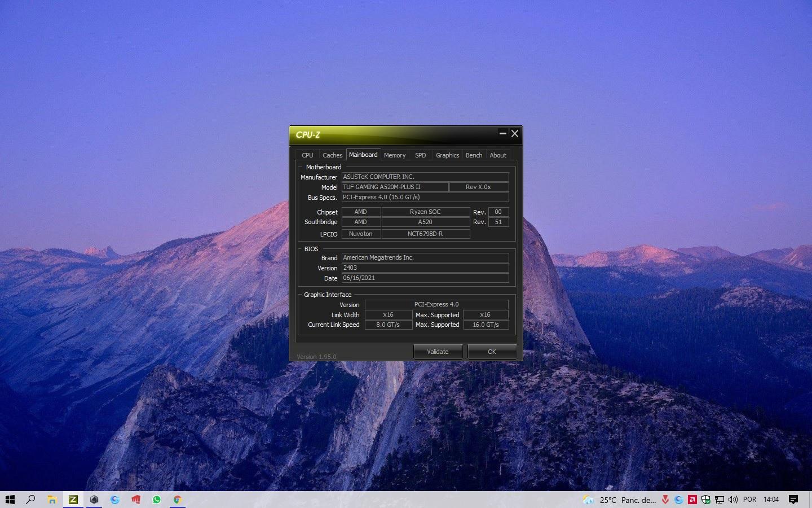The image size is (812, 508).
Task: Click the dark cube app taskbar icon
Action: coord(94,500)
